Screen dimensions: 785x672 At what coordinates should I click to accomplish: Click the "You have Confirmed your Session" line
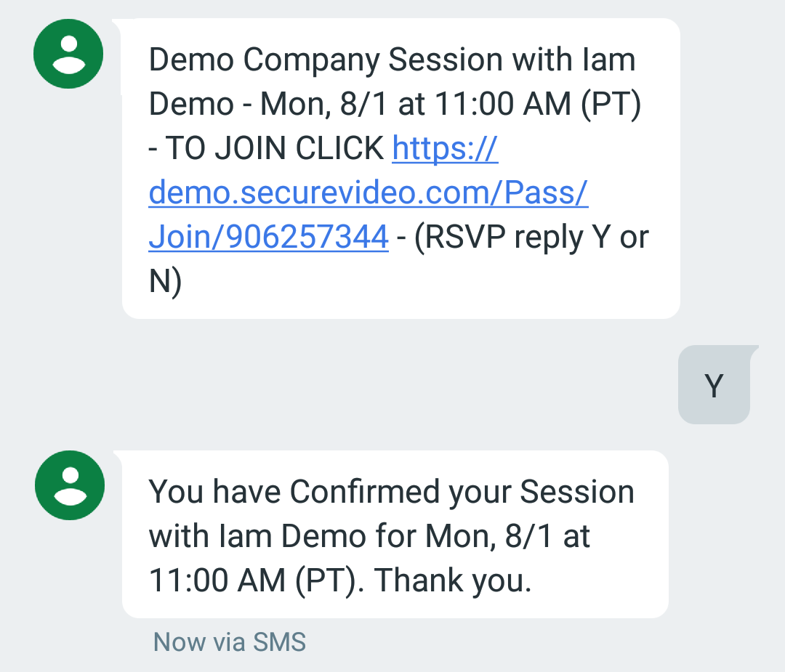click(x=391, y=492)
